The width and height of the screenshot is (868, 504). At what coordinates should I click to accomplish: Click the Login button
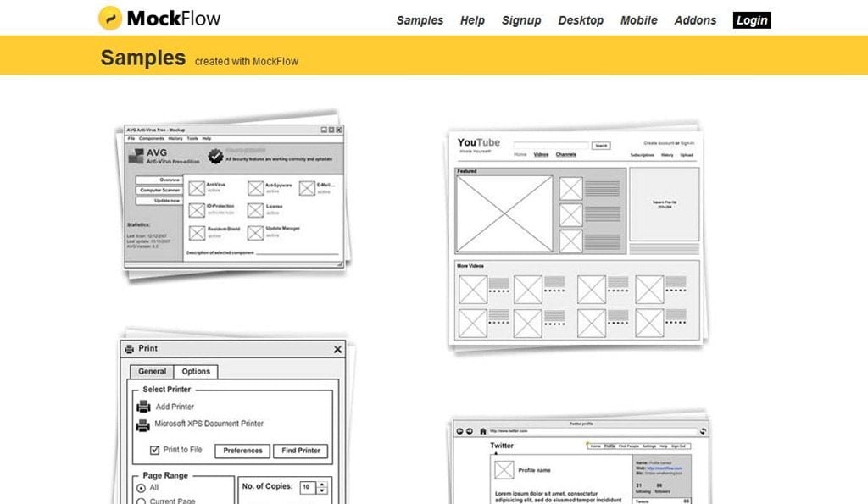[x=751, y=20]
